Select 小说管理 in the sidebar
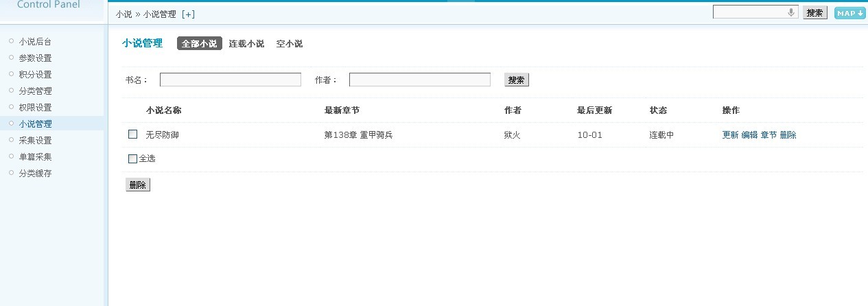Image resolution: width=868 pixels, height=306 pixels. [x=35, y=124]
